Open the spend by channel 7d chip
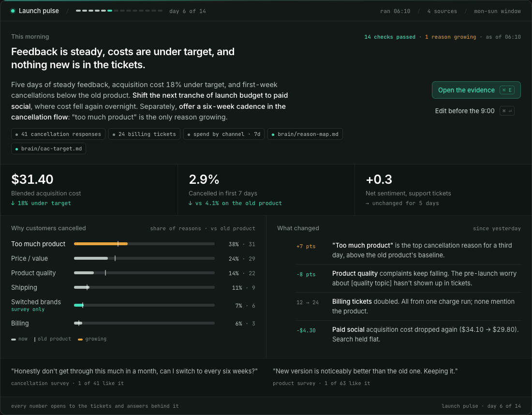This screenshot has width=532, height=415. [223, 134]
